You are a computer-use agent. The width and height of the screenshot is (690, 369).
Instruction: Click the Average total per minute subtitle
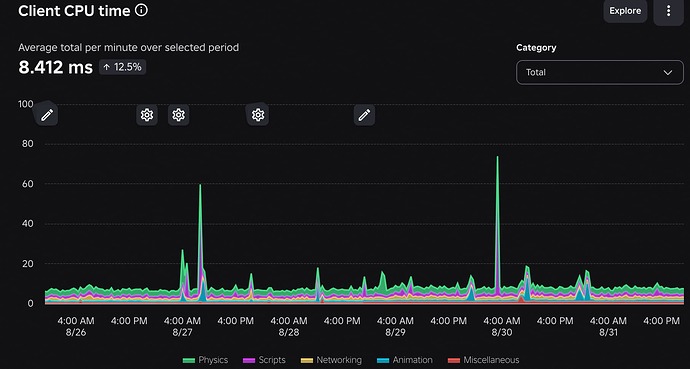[x=128, y=47]
